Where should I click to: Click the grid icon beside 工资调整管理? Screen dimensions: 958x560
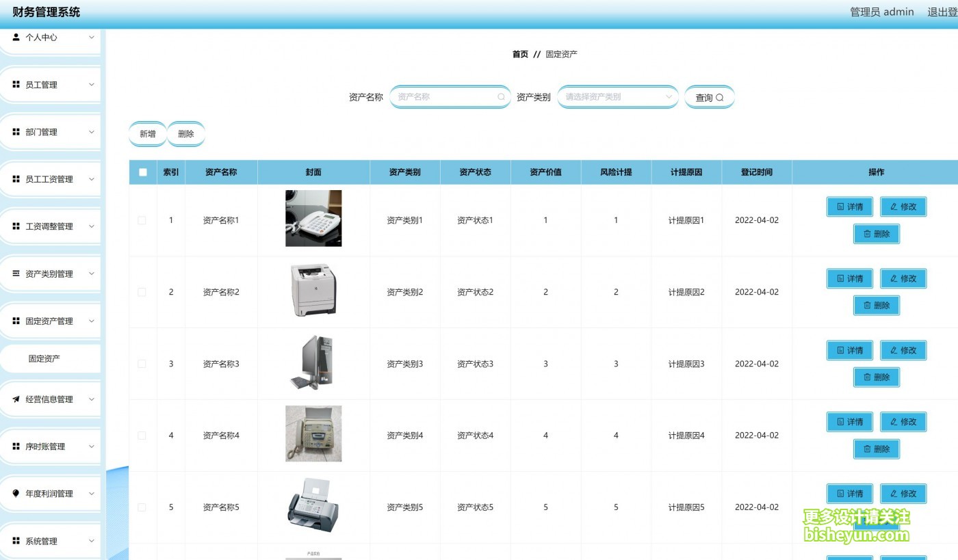click(x=16, y=226)
